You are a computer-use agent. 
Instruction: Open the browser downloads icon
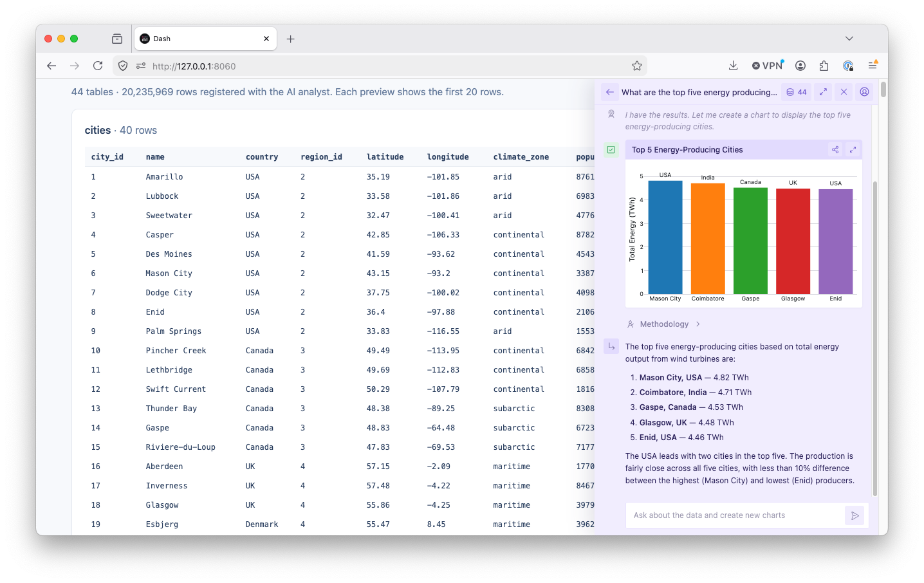pyautogui.click(x=733, y=66)
